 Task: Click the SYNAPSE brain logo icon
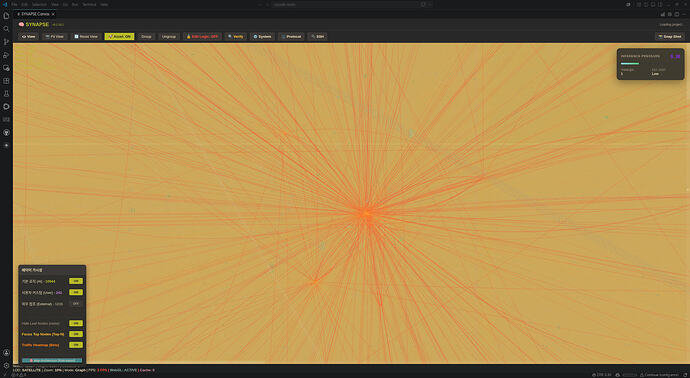click(21, 25)
